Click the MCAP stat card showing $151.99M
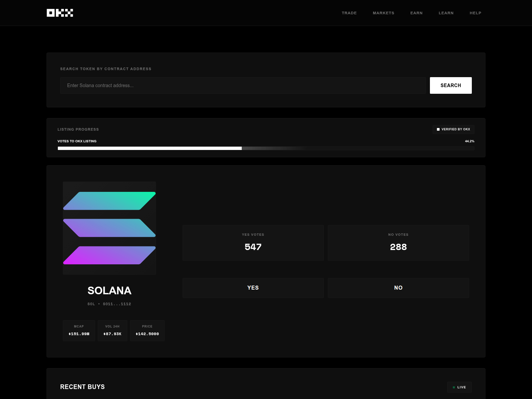 pos(79,331)
